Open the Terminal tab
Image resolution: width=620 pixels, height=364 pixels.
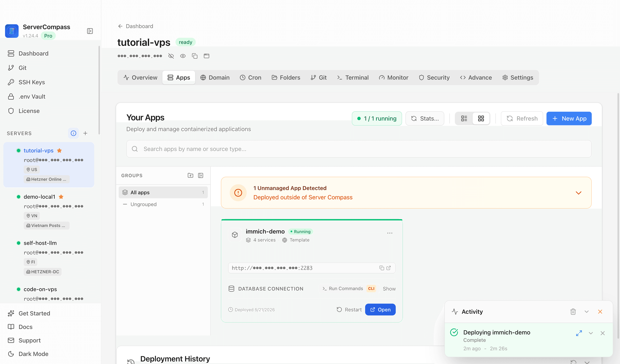coord(353,78)
